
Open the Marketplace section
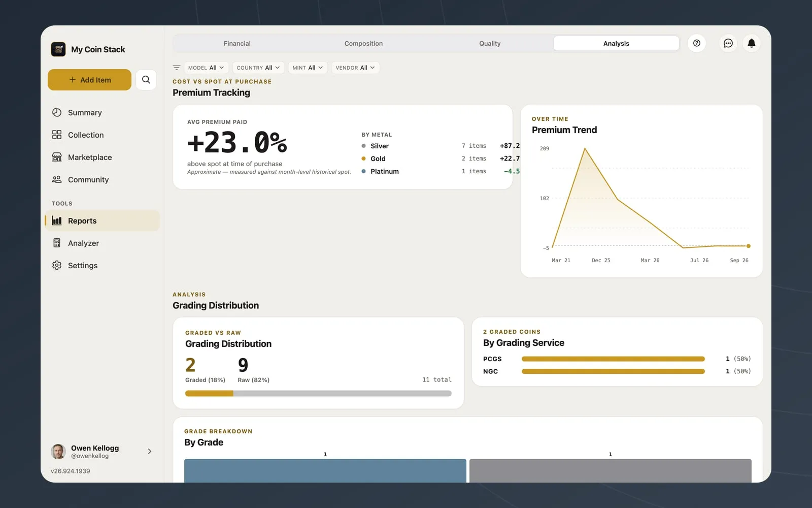(x=102, y=157)
